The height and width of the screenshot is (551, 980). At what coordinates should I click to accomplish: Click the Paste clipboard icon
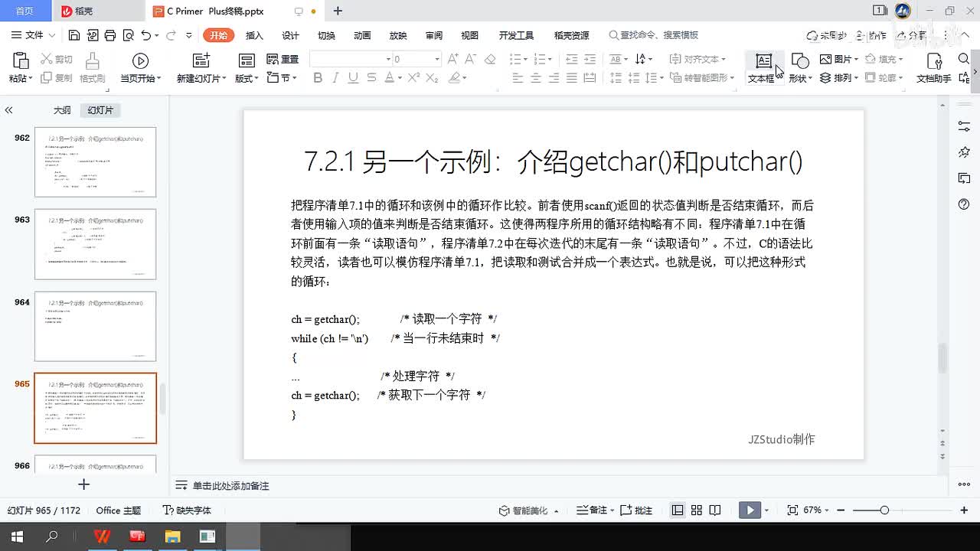coord(20,60)
